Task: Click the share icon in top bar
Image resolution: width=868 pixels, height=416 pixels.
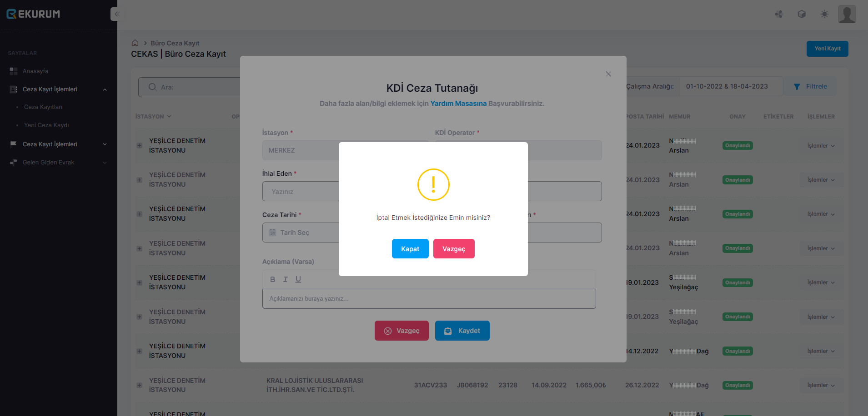Action: [778, 14]
